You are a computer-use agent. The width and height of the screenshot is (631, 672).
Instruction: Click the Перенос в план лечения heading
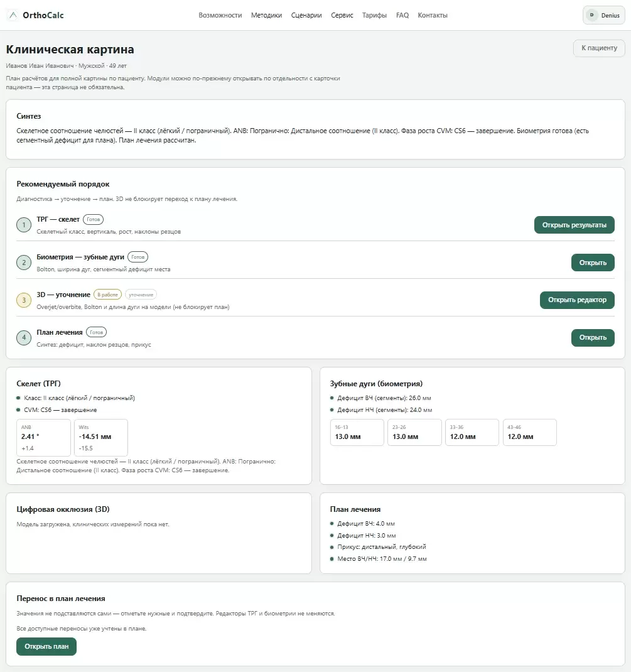coord(61,599)
